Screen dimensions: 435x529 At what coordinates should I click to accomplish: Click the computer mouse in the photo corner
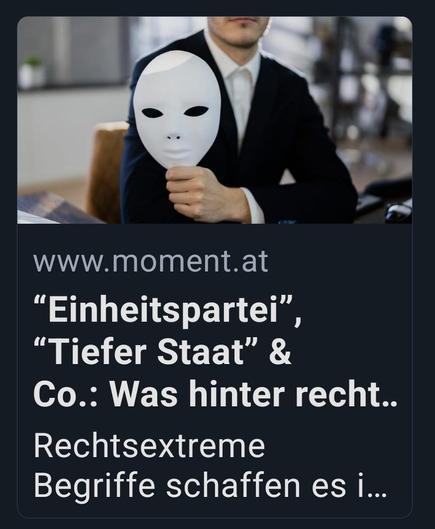coord(399,210)
